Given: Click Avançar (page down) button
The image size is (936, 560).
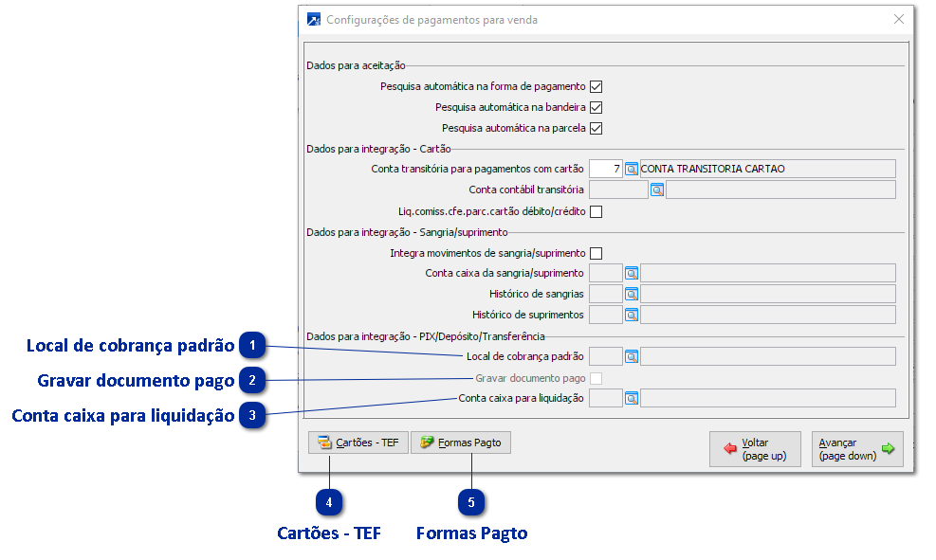Looking at the screenshot, I should 857,450.
